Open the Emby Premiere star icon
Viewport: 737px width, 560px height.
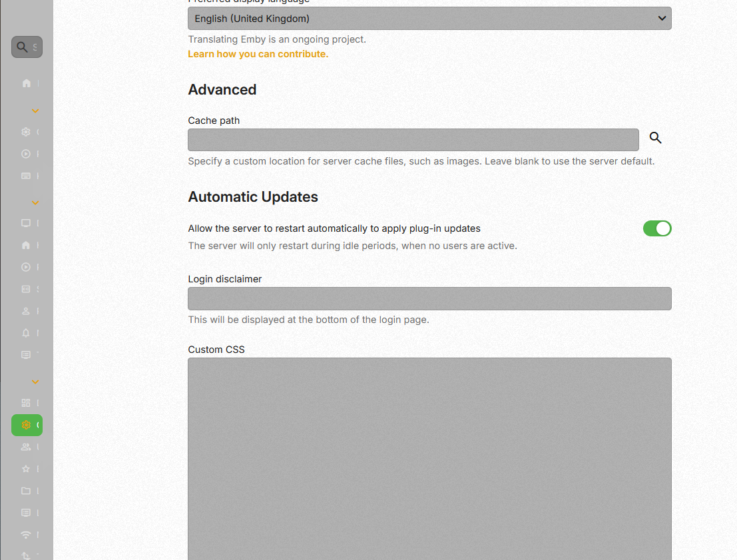(x=26, y=469)
